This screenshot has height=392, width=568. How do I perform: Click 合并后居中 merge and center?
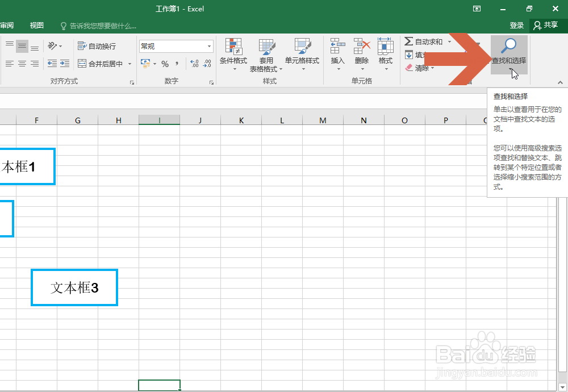point(101,64)
